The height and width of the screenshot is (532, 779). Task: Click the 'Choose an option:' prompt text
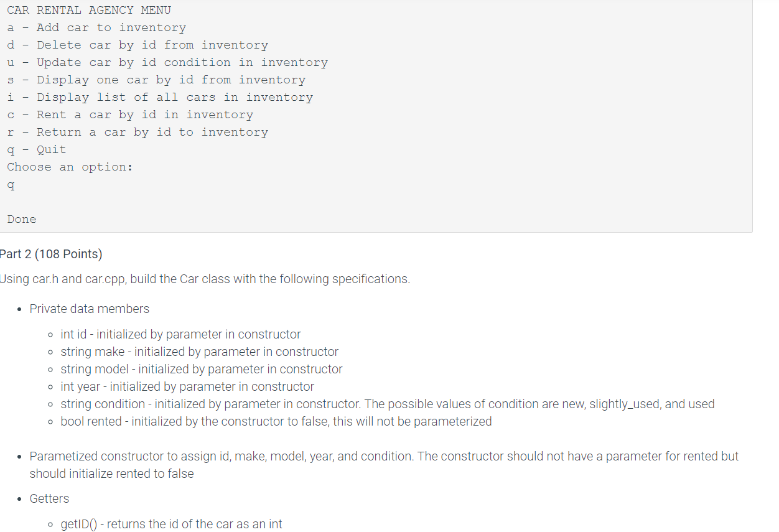pos(70,167)
